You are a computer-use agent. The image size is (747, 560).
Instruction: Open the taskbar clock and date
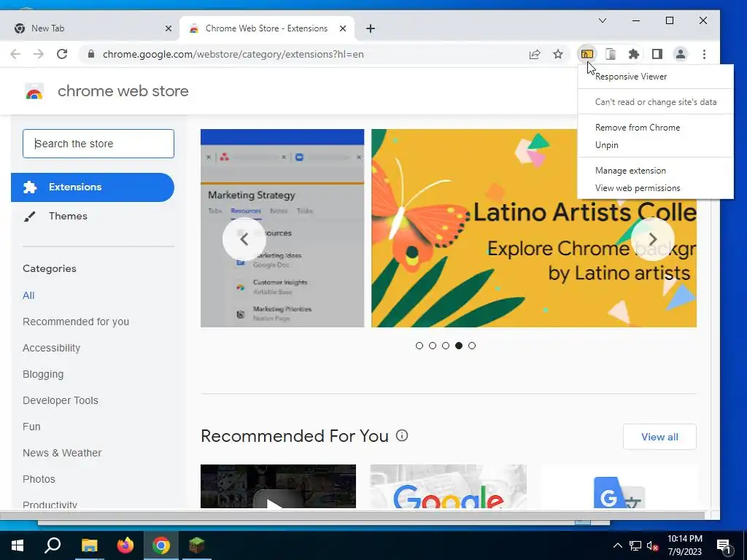tap(684, 545)
